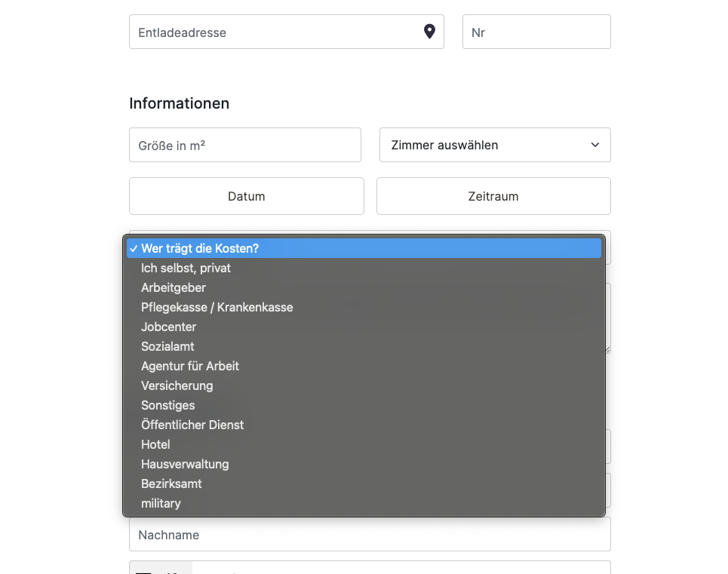Select the checked 'Wer trägt die Kosten?' option
Image resolution: width=728 pixels, height=574 pixels.
tap(364, 248)
